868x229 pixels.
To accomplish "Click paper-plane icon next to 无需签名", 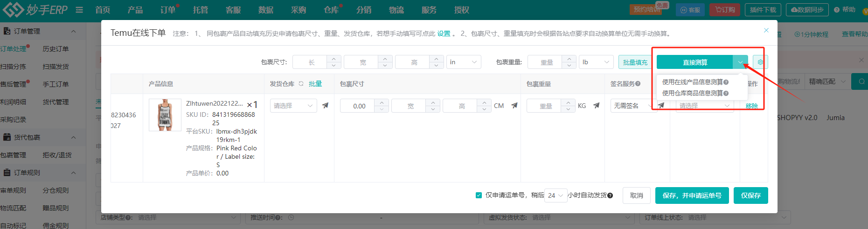I will (661, 106).
